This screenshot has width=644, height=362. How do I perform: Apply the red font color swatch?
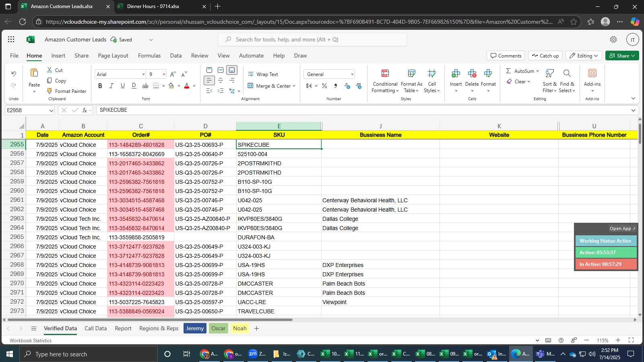tap(187, 86)
